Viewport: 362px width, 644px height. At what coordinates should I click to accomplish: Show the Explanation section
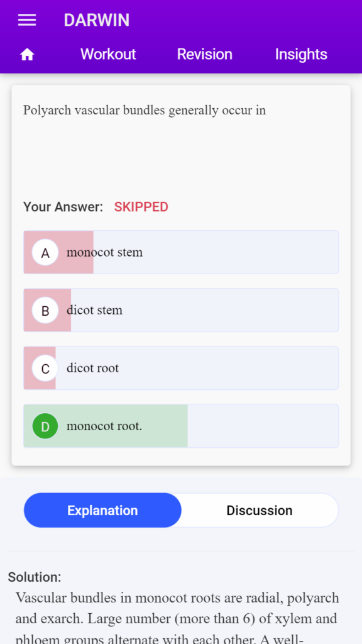tap(102, 511)
